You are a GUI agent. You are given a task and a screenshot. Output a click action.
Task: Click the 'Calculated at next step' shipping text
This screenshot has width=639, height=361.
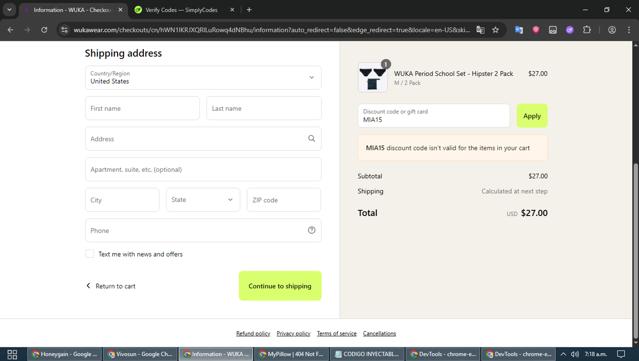514,191
